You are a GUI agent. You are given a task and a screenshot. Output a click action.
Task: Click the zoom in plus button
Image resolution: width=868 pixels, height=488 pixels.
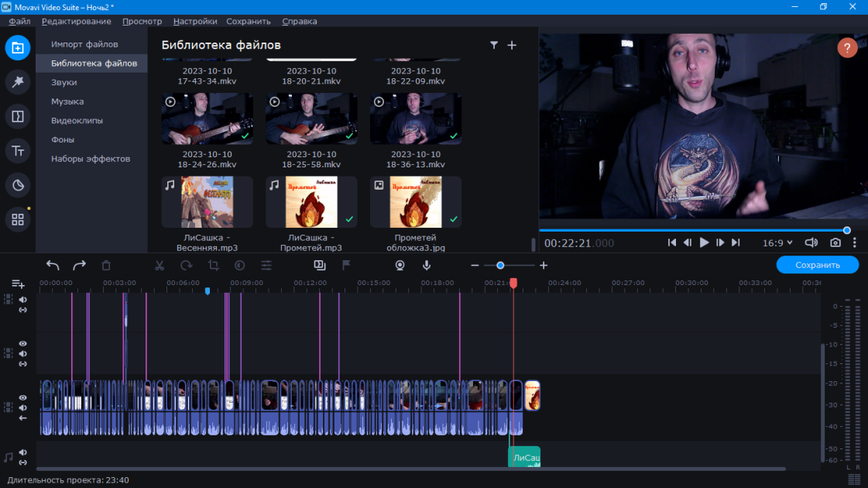pyautogui.click(x=544, y=266)
